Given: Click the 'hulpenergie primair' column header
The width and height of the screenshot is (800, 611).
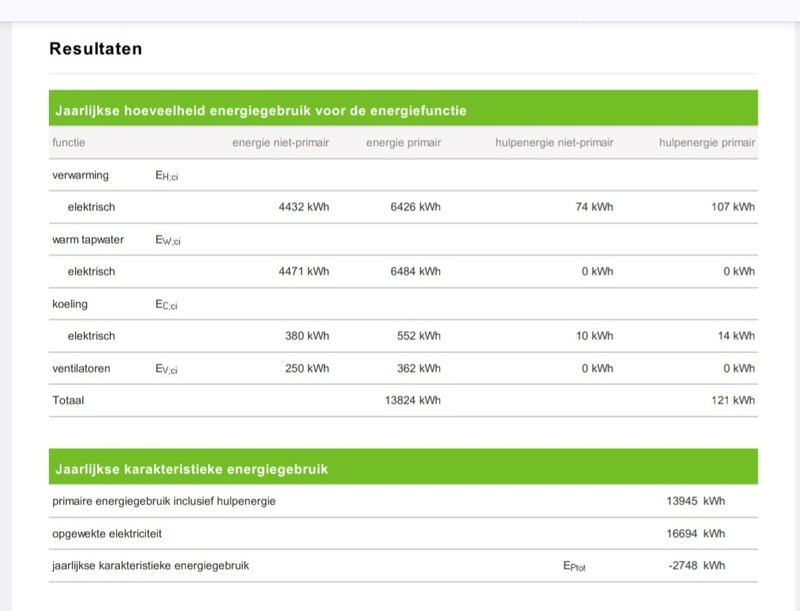Looking at the screenshot, I should point(707,143).
